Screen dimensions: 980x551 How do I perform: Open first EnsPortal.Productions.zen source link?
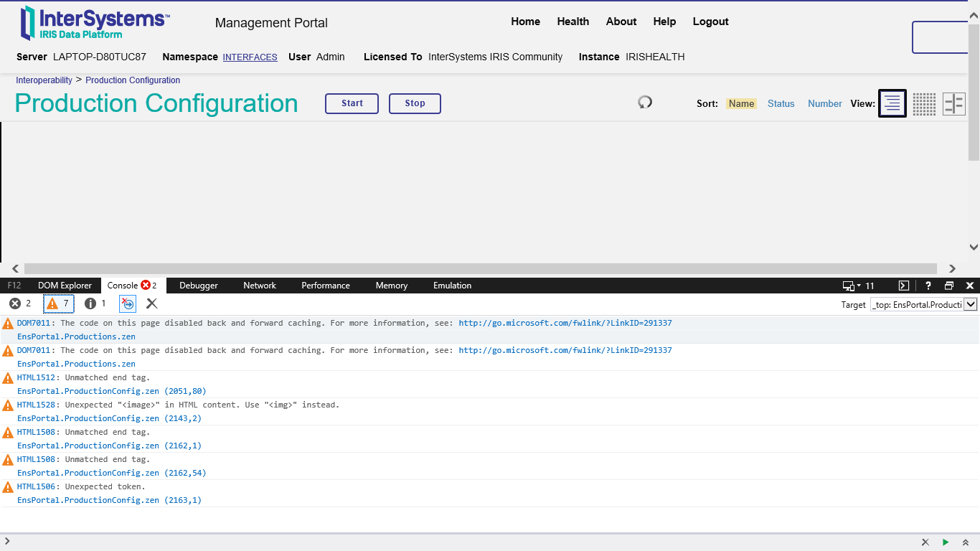tap(76, 336)
